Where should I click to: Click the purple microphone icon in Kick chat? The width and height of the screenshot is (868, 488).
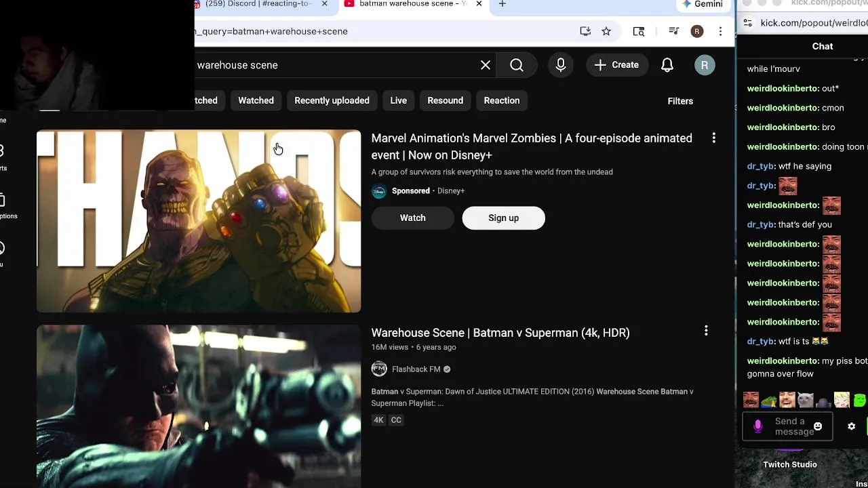pos(758,426)
